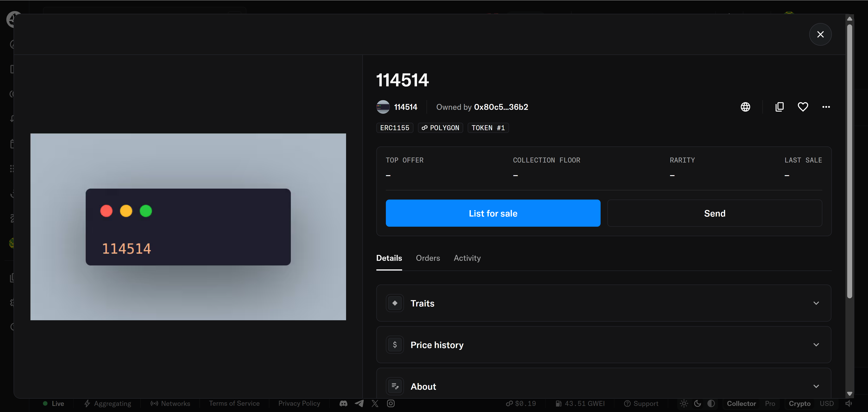Screen dimensions: 868x412
Task: Click owner address 0x80c5...36b2 link
Action: coord(501,107)
